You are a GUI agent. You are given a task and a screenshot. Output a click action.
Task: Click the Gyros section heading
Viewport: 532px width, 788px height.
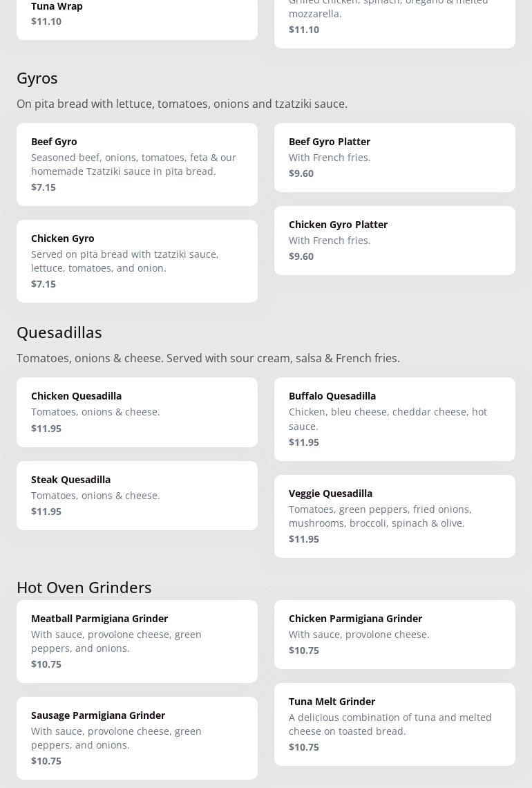[37, 78]
